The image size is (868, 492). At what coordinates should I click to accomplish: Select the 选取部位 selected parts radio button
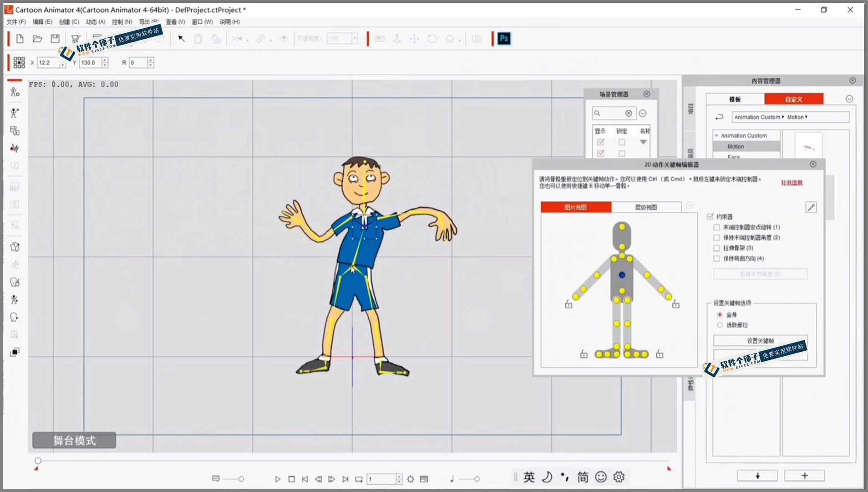(x=720, y=325)
